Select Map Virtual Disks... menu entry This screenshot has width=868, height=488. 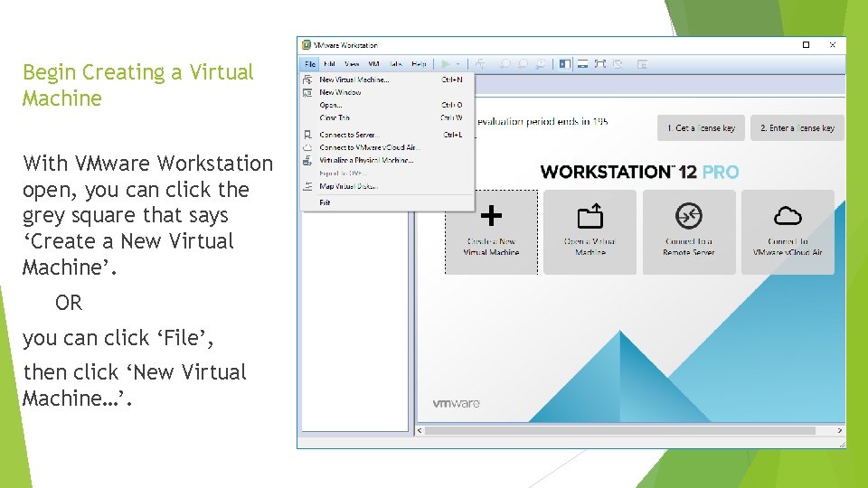click(x=387, y=186)
